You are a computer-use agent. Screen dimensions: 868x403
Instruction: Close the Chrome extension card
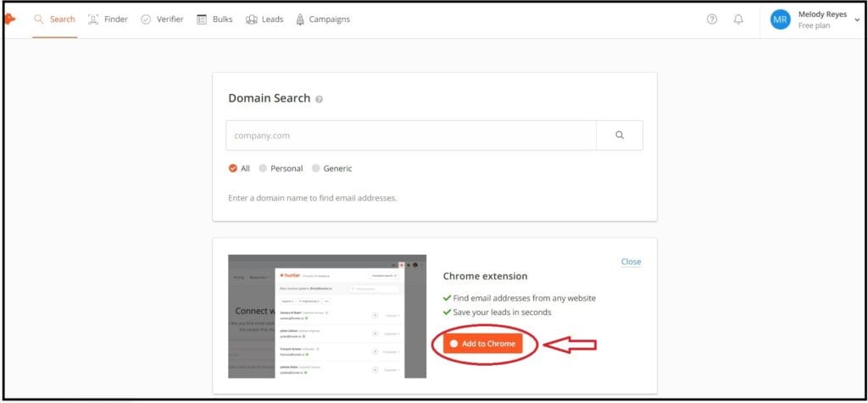click(631, 262)
